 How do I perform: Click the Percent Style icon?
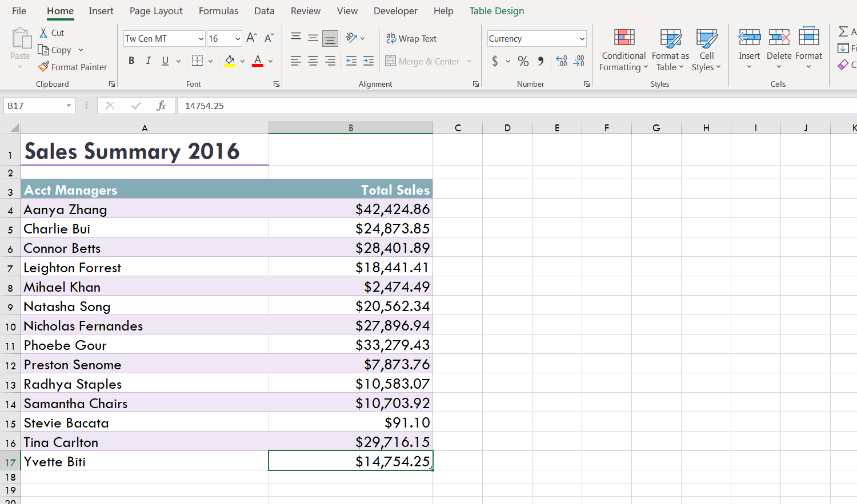523,61
